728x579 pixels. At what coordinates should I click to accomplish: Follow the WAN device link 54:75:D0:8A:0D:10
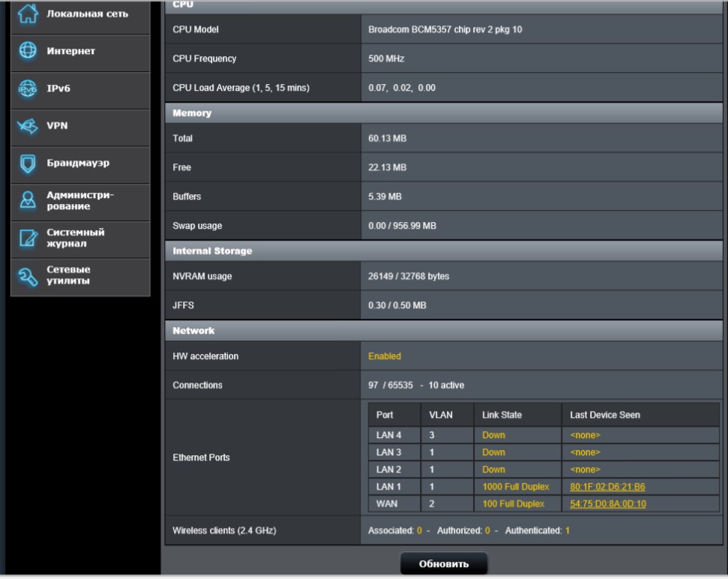coord(607,504)
